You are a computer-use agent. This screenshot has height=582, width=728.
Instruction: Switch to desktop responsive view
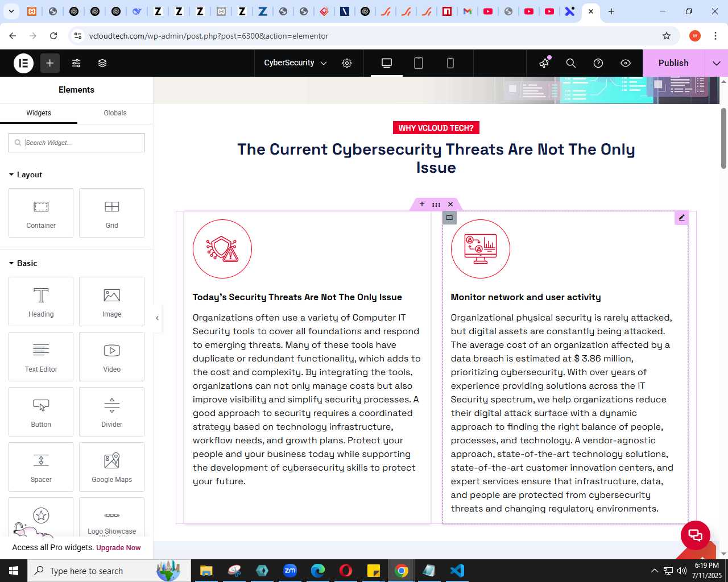click(x=387, y=63)
